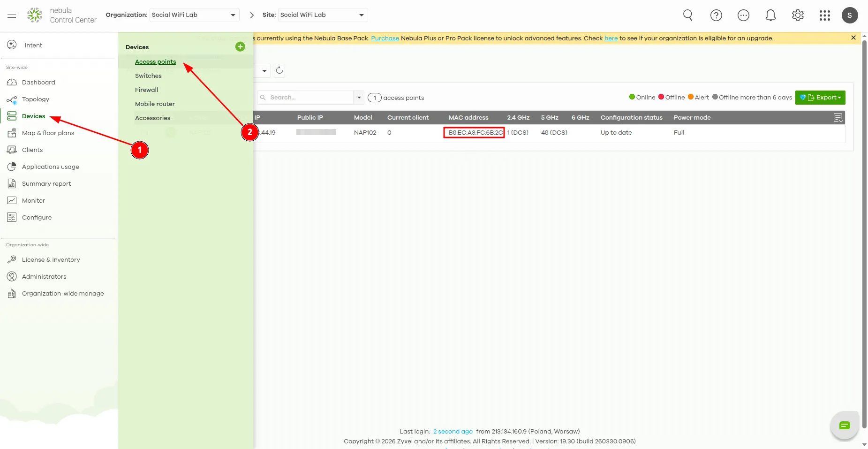Click the MAC address B8:EC:A3:FC:6B:2C
The height and width of the screenshot is (449, 868).
(x=476, y=132)
